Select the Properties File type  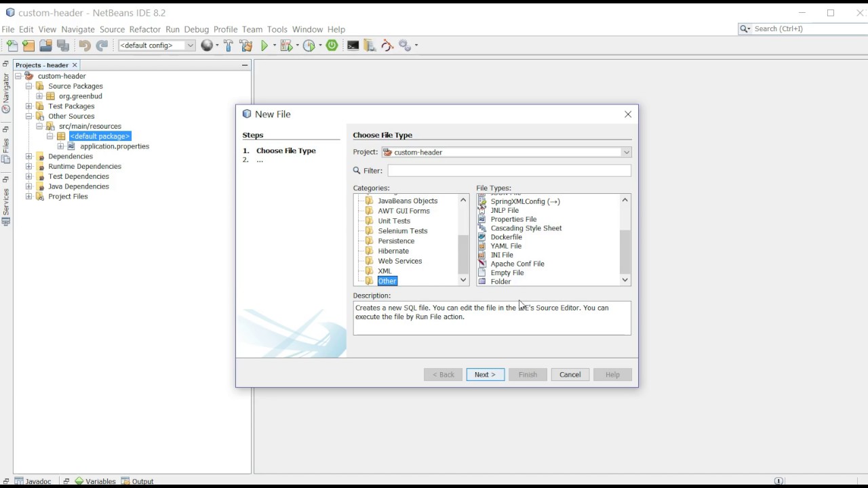(513, 220)
